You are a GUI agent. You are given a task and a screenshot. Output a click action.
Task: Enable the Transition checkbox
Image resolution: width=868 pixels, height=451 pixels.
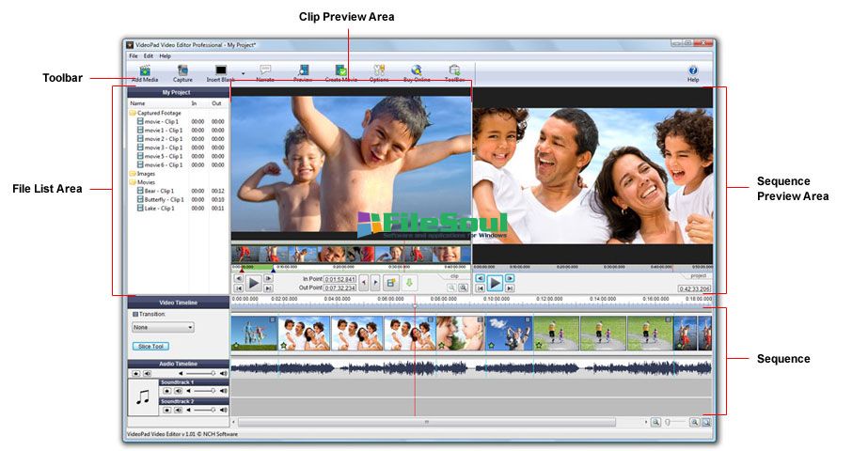click(x=134, y=314)
